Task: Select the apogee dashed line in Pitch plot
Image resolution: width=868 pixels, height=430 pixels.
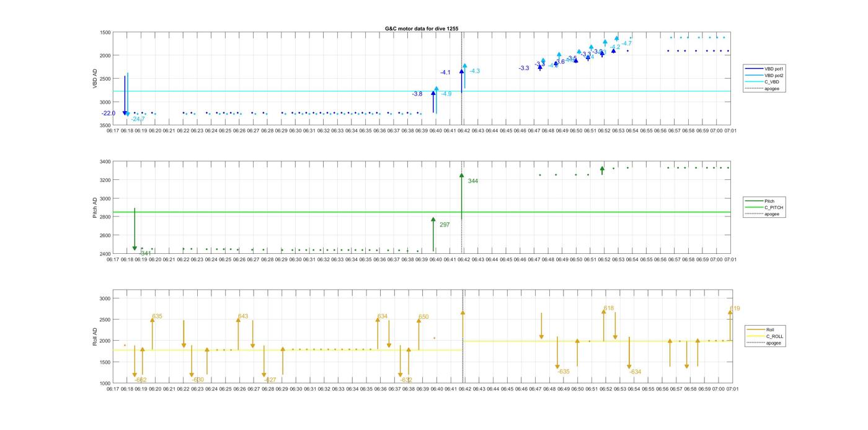Action: click(462, 208)
